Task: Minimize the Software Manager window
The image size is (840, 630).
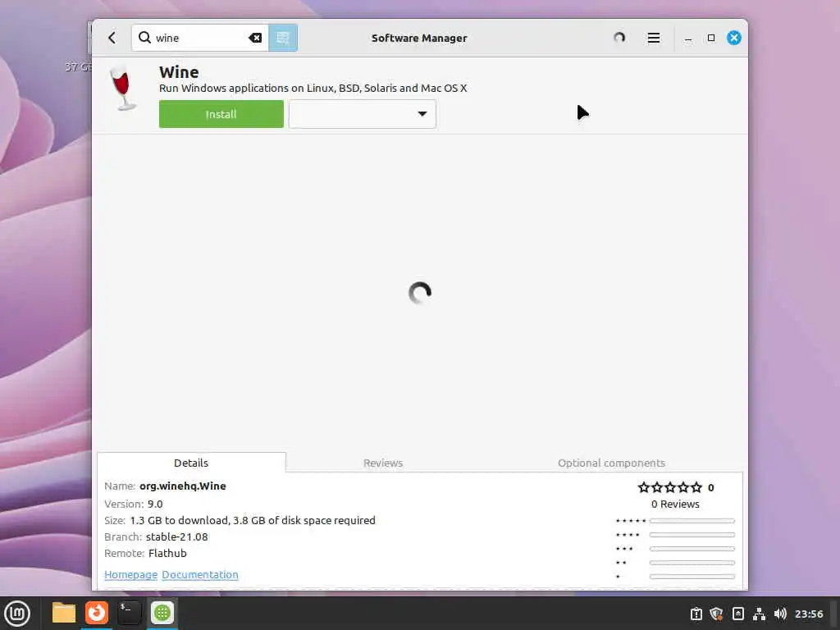Action: coord(688,38)
